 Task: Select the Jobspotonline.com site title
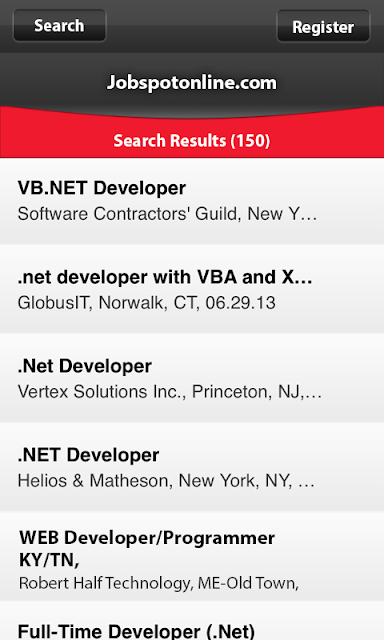(x=192, y=82)
